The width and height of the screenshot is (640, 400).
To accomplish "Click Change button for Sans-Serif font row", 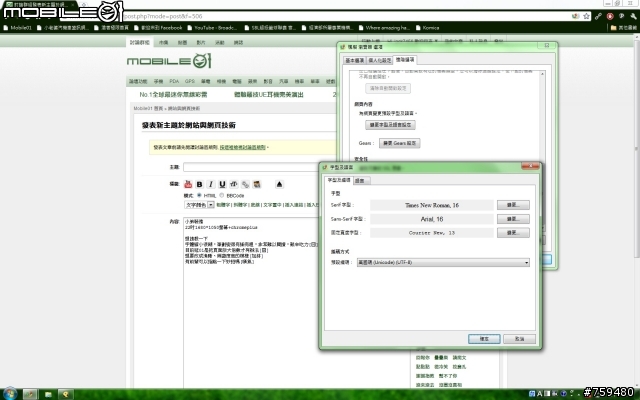I will coord(513,219).
